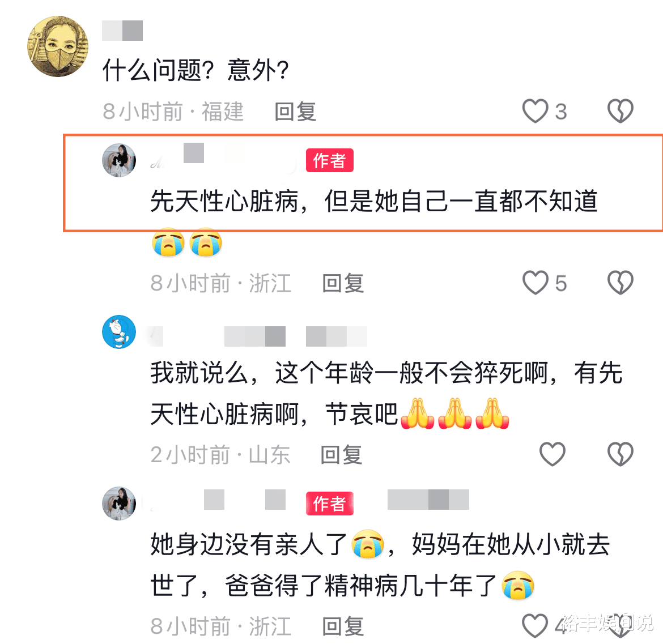Like the 什么问题 comment with 3 likes
Screen dimensions: 663x644
(x=535, y=111)
